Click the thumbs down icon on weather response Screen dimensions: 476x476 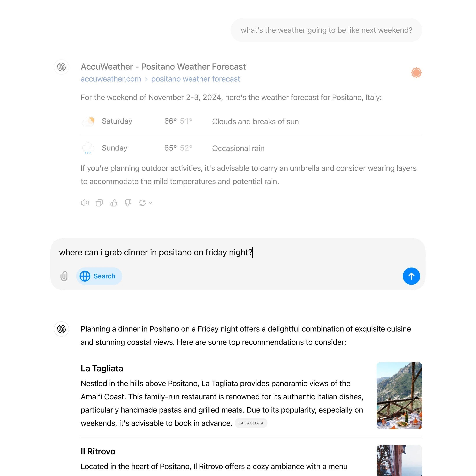pos(128,203)
